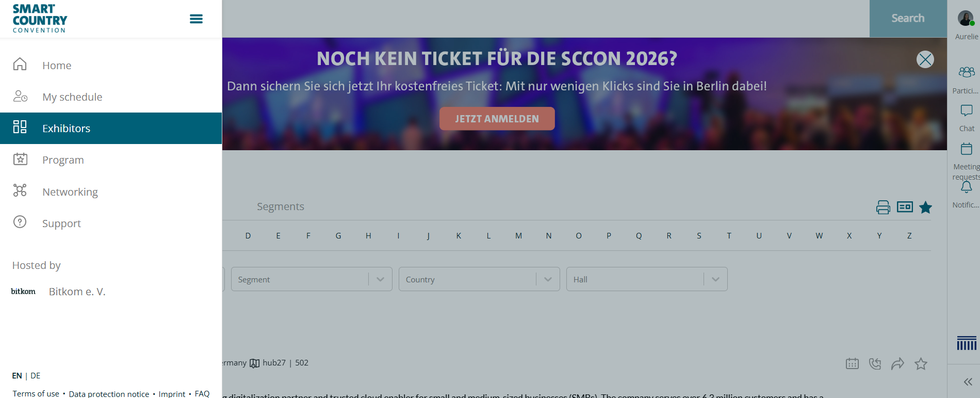Schedule meeting via calendar icon on exhibitor
Image resolution: width=980 pixels, height=398 pixels.
[852, 364]
